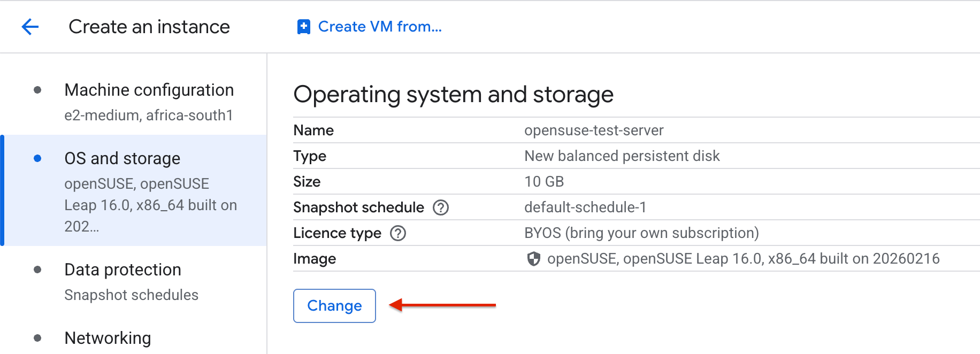
Task: Open Snapshot schedule help icon
Action: pyautogui.click(x=440, y=207)
